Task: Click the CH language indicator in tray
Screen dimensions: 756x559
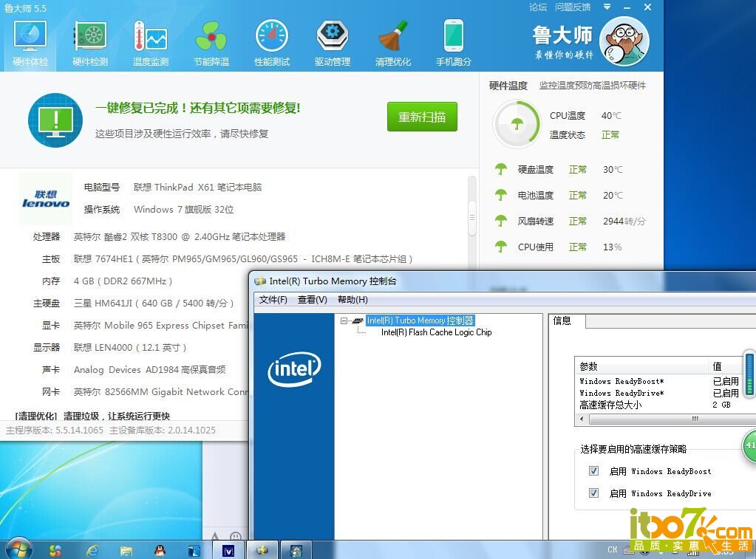Action: (613, 549)
